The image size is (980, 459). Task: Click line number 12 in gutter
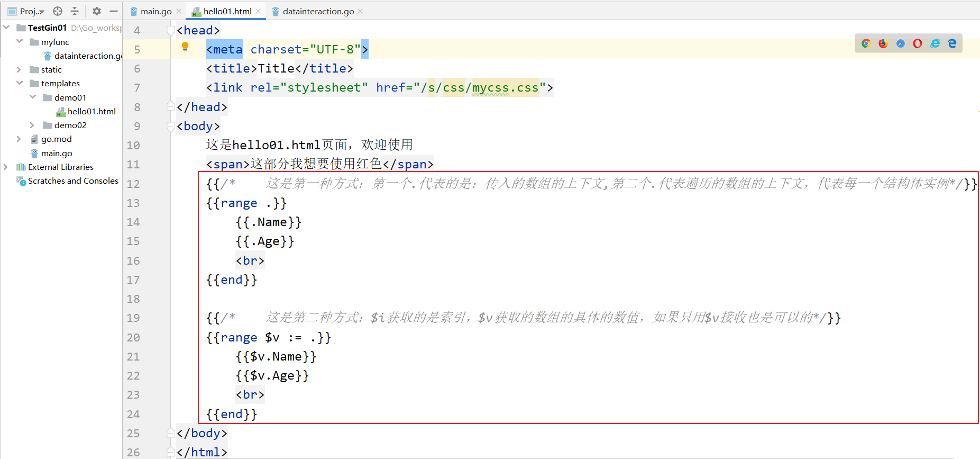[x=133, y=184]
